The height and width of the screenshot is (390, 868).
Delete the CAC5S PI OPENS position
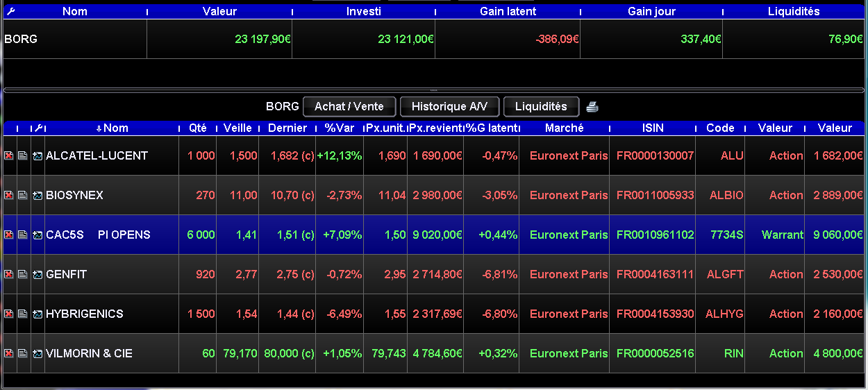pyautogui.click(x=9, y=235)
